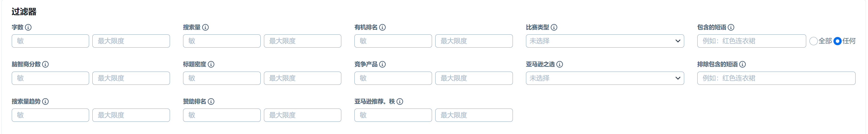Viewport: 868px width, 134px height.
Task: Show info for 比赛类型
Action: point(554,27)
